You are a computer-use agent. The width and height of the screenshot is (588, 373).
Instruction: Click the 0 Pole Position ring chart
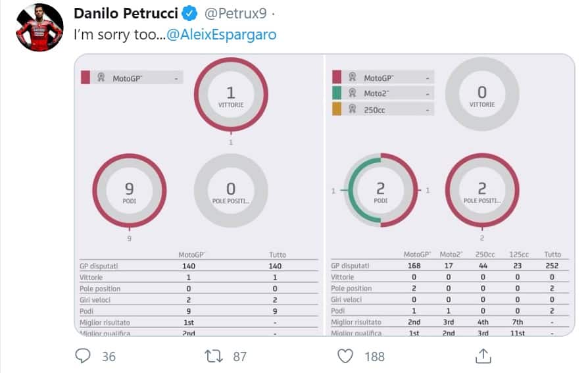click(x=231, y=191)
